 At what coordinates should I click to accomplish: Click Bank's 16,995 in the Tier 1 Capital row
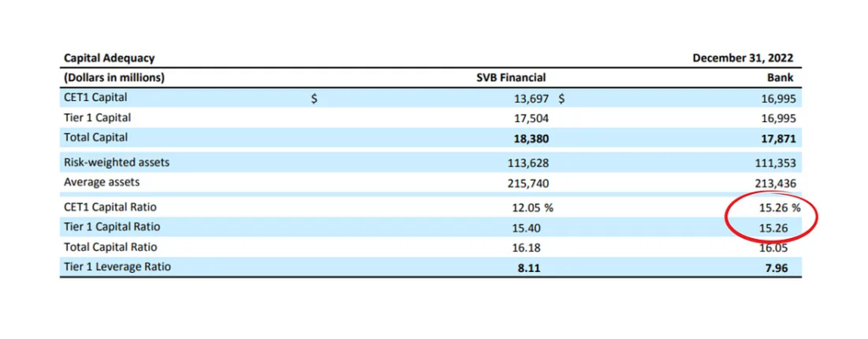[x=780, y=119]
